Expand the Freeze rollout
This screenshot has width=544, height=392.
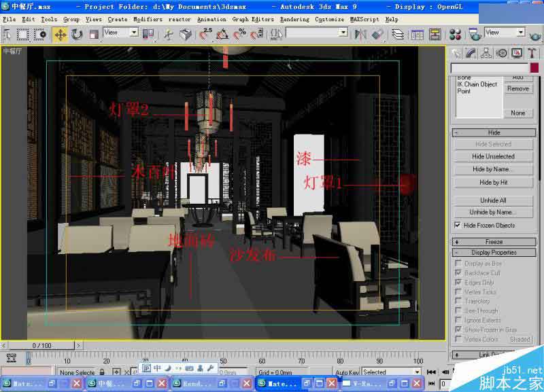tap(493, 241)
